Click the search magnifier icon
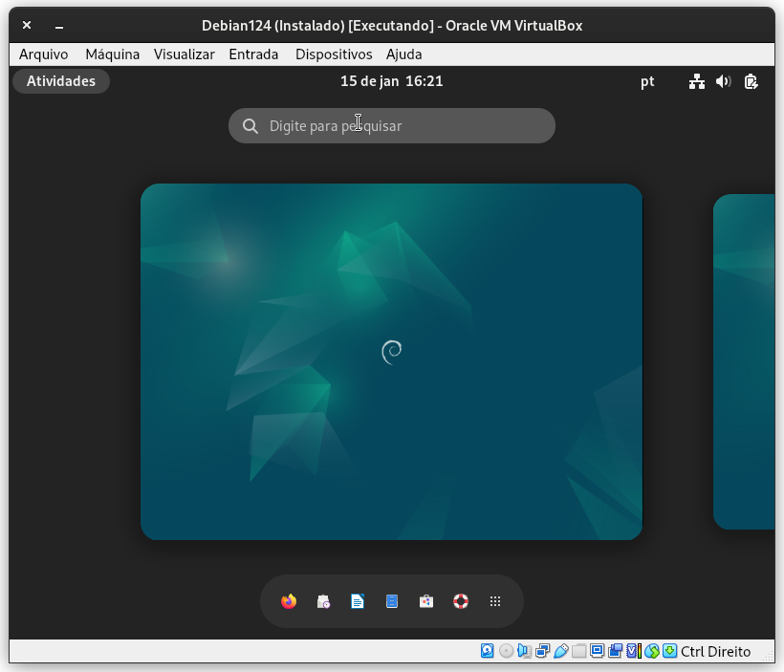The width and height of the screenshot is (784, 672). 250,126
